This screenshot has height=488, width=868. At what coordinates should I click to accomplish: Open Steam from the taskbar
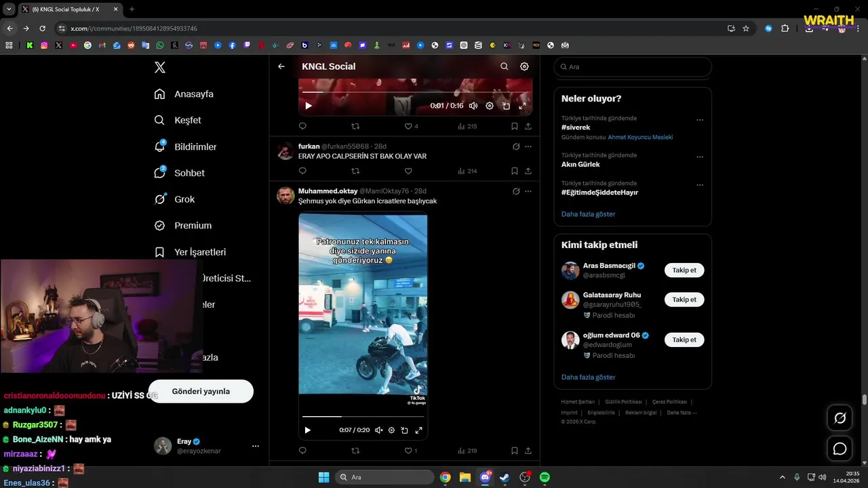[505, 477]
